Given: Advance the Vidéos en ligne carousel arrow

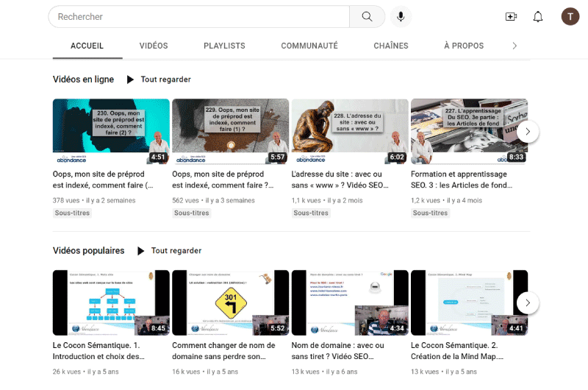Looking at the screenshot, I should point(528,132).
